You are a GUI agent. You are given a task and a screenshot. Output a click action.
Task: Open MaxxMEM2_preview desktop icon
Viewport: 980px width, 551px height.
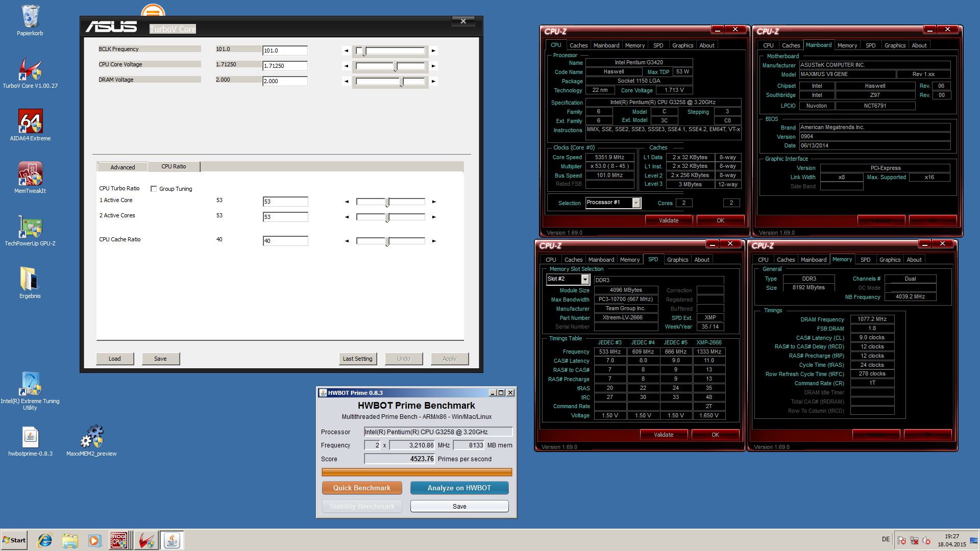[91, 441]
